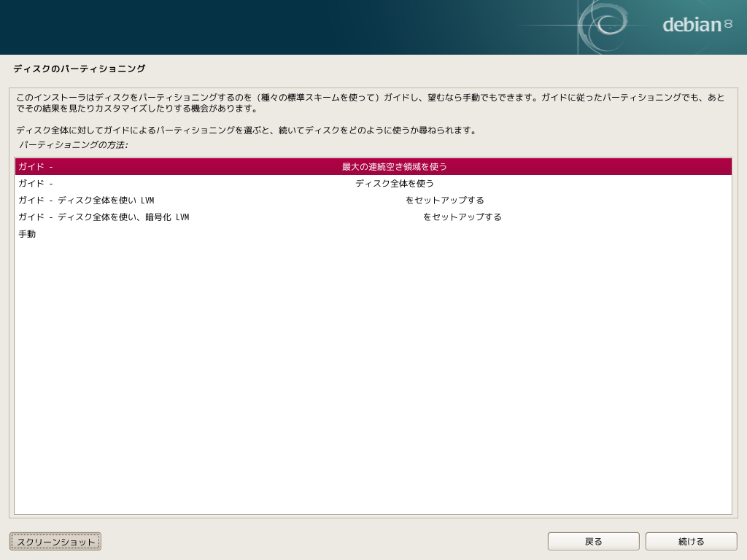The image size is (747, 560).
Task: Continue with 続ける button
Action: point(692,542)
